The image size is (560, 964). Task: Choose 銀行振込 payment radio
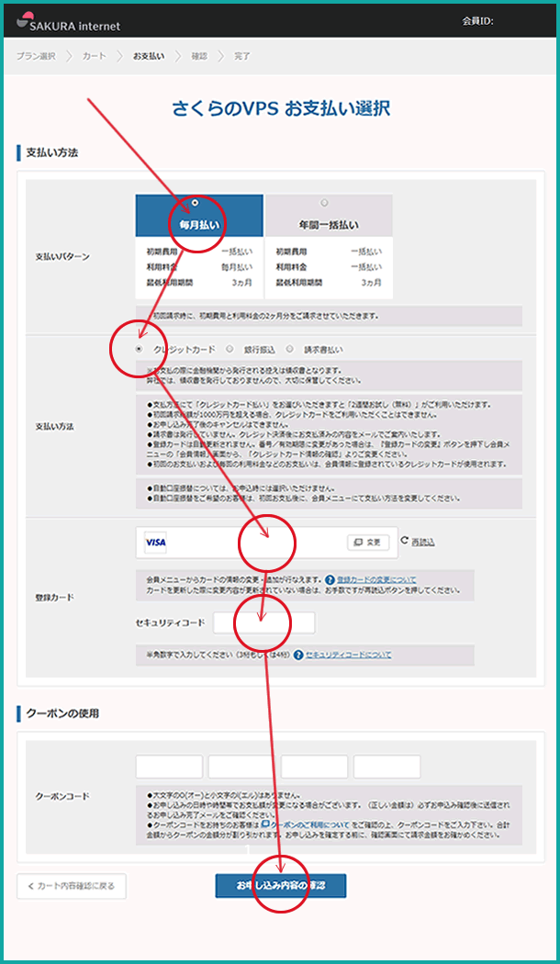pyautogui.click(x=230, y=349)
